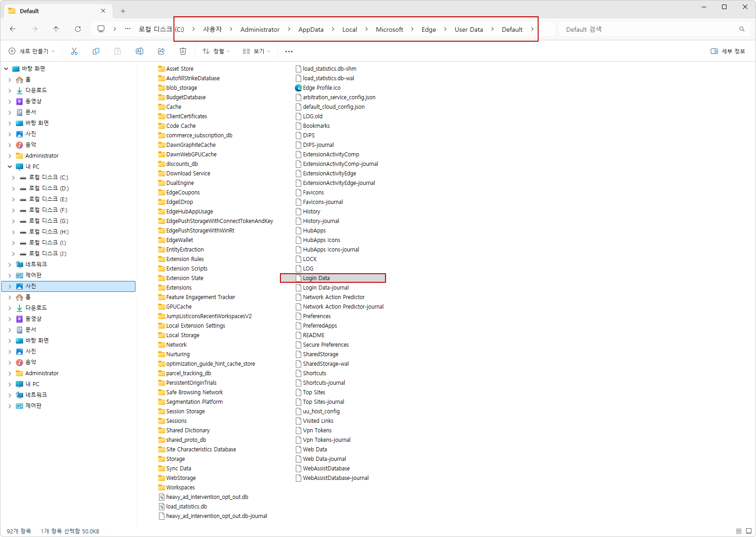Click the monitor icon in address bar
The height and width of the screenshot is (537, 756).
101,29
